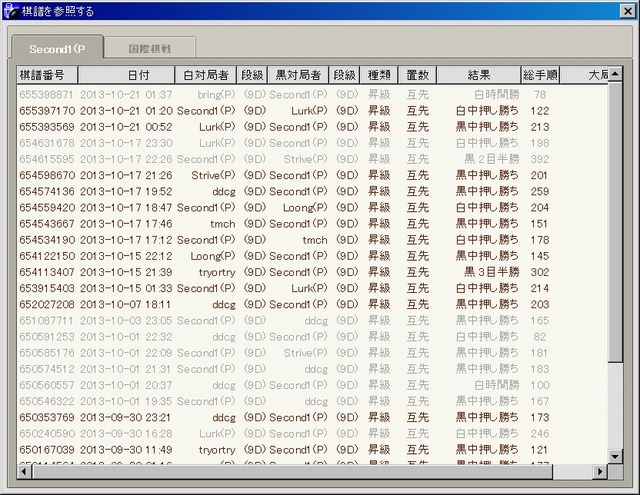640x495 pixels.
Task: Sort by 結果 column header
Action: tap(479, 75)
